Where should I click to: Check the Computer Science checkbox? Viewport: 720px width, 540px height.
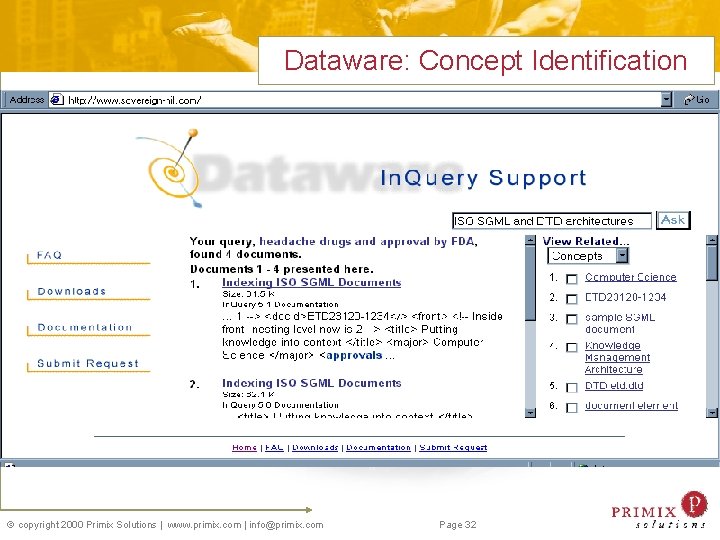coord(572,279)
